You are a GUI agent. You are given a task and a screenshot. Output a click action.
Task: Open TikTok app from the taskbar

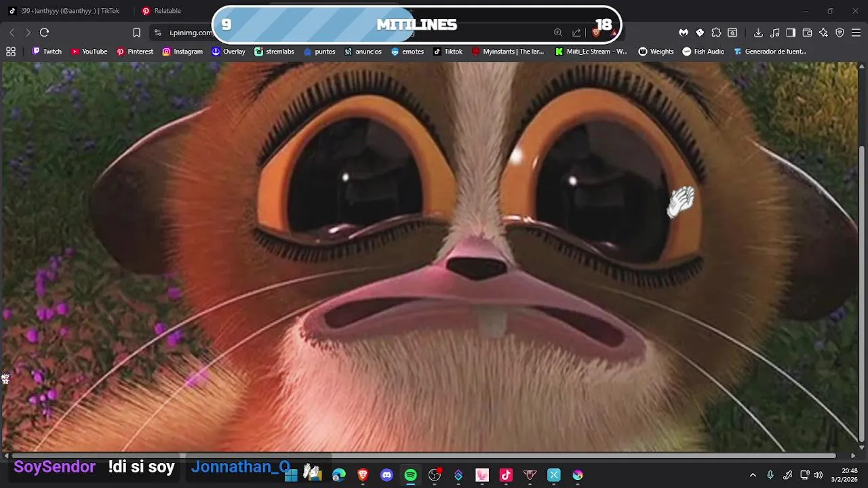(506, 475)
